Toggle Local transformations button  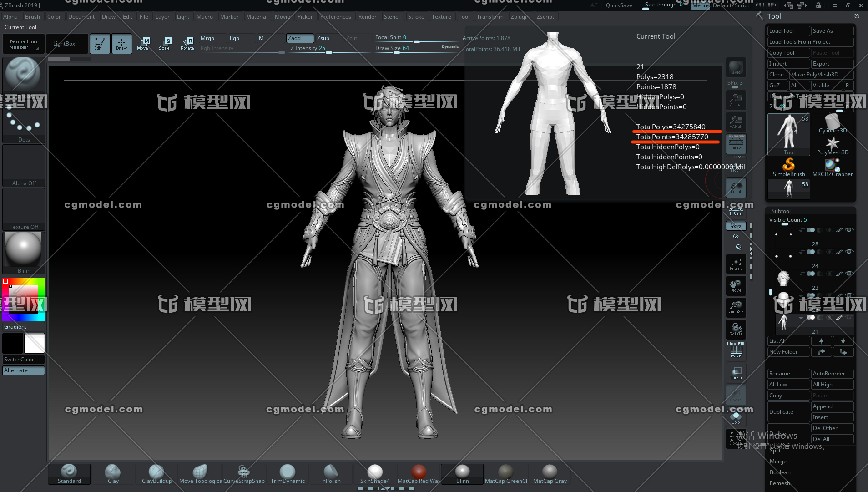coord(736,187)
